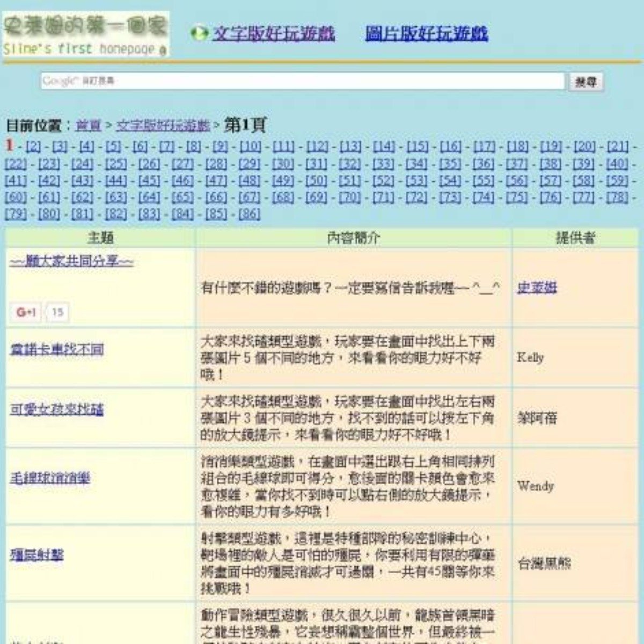Click the green globe icon beside 文字版好玩遊戲
This screenshot has height=644, width=644.
tap(200, 34)
